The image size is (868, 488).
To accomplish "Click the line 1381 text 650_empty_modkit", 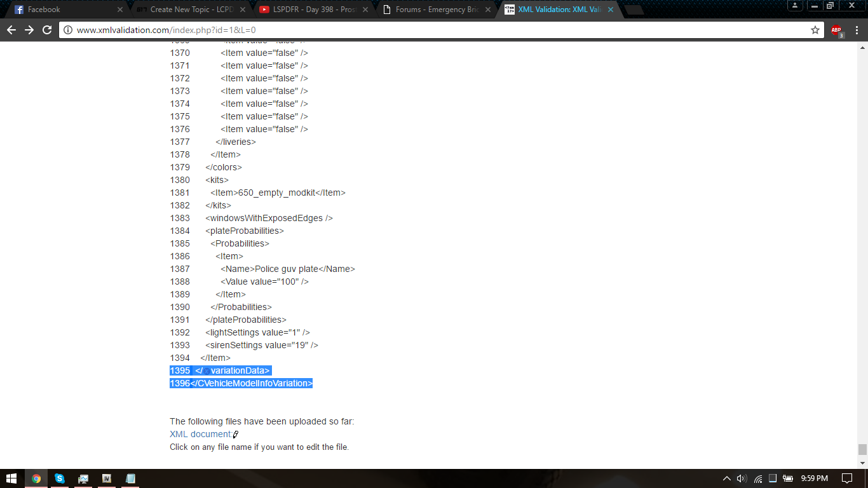I will click(276, 193).
